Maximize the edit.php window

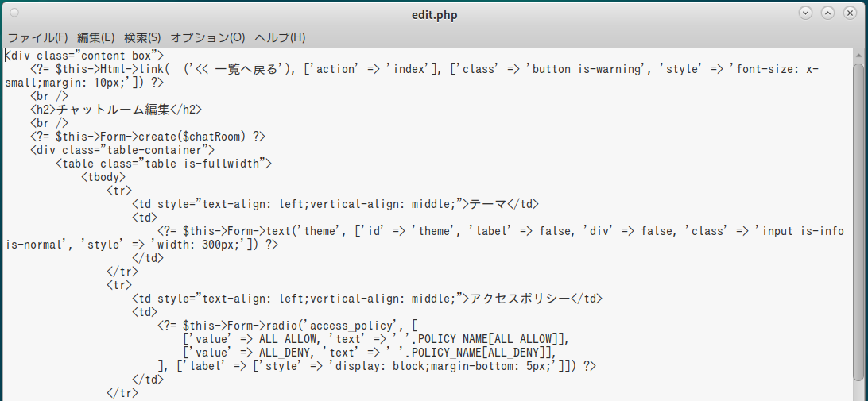tap(828, 13)
